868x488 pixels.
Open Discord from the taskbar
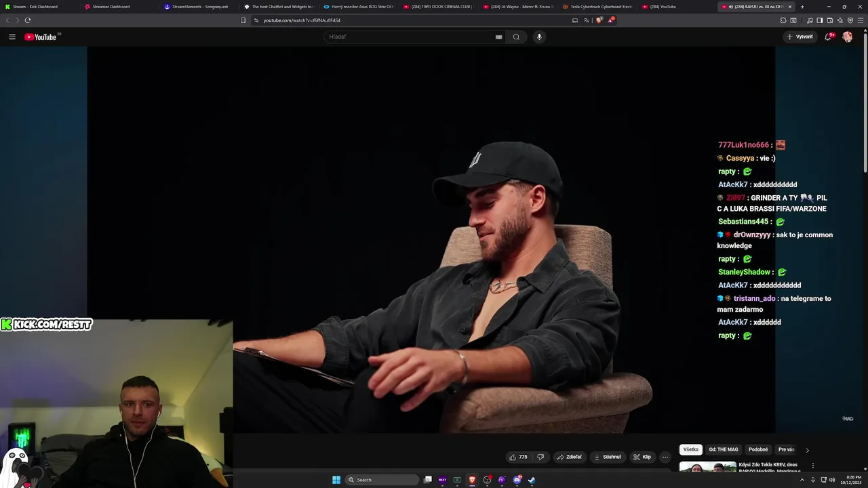517,480
